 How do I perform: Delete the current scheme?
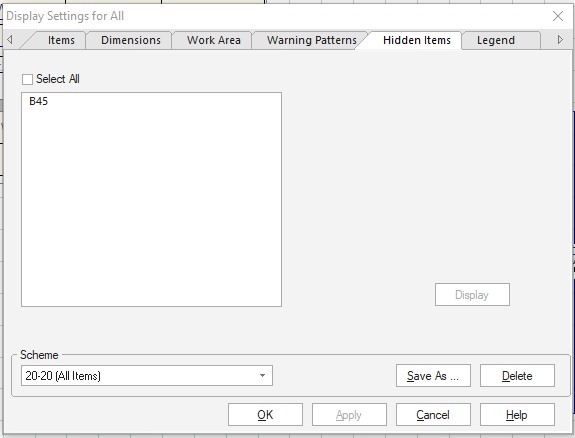[517, 376]
